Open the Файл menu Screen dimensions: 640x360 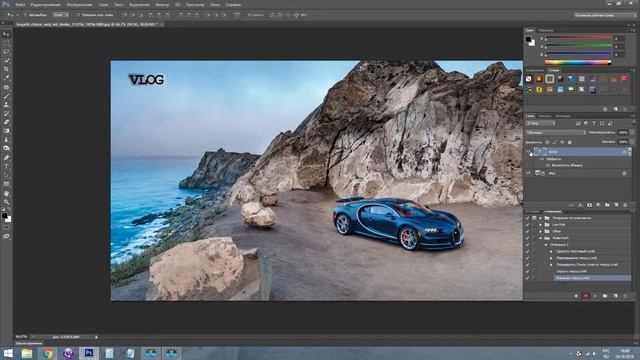(x=20, y=5)
